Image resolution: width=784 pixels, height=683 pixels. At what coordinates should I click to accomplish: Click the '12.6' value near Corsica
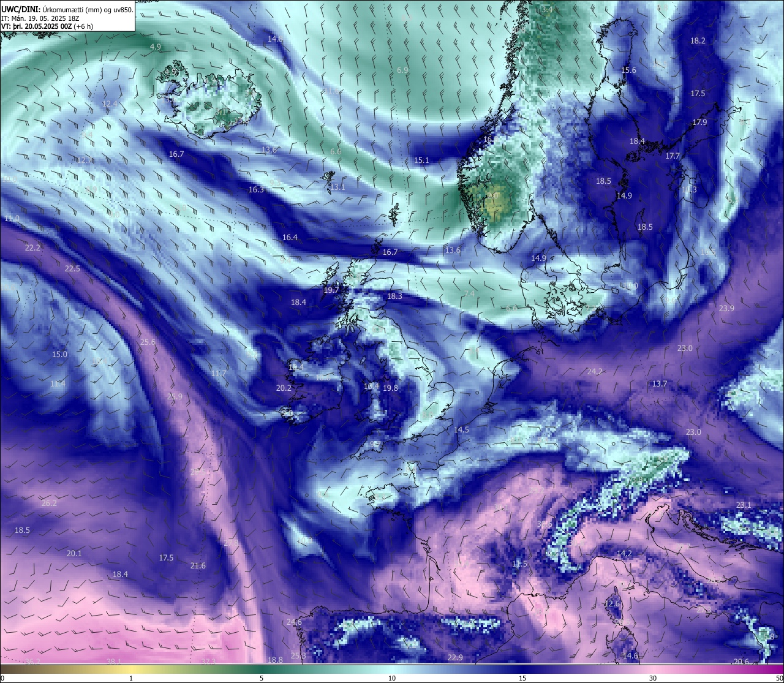click(612, 604)
